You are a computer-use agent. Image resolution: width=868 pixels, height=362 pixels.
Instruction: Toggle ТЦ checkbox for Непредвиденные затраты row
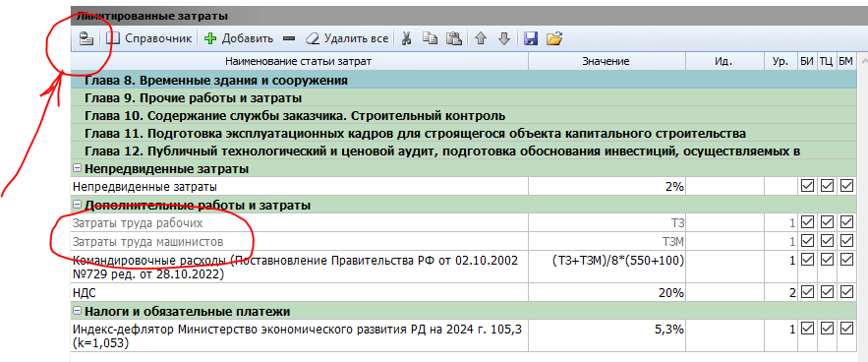(827, 187)
